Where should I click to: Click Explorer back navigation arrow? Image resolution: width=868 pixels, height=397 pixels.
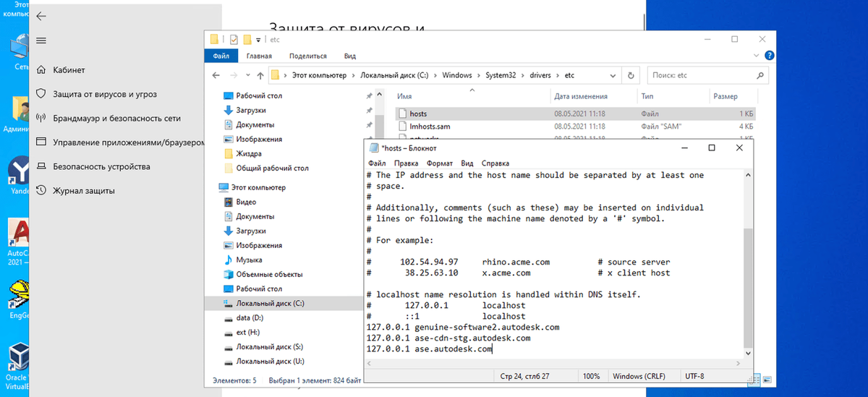click(x=216, y=75)
